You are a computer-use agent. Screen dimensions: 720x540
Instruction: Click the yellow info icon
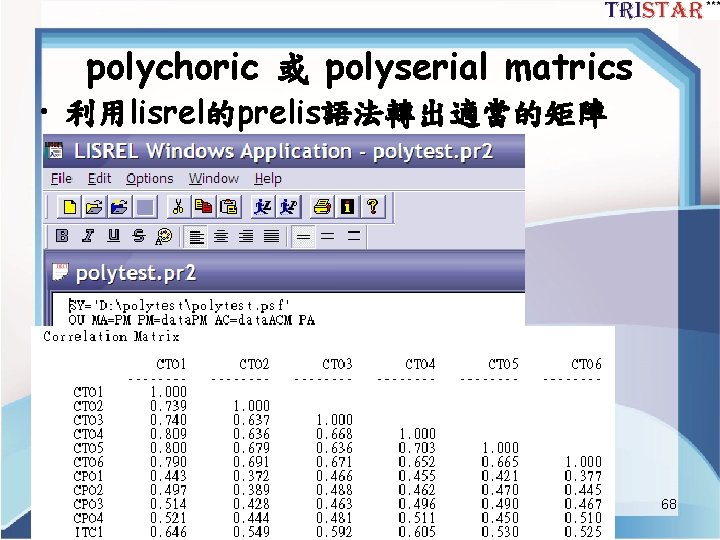348,207
